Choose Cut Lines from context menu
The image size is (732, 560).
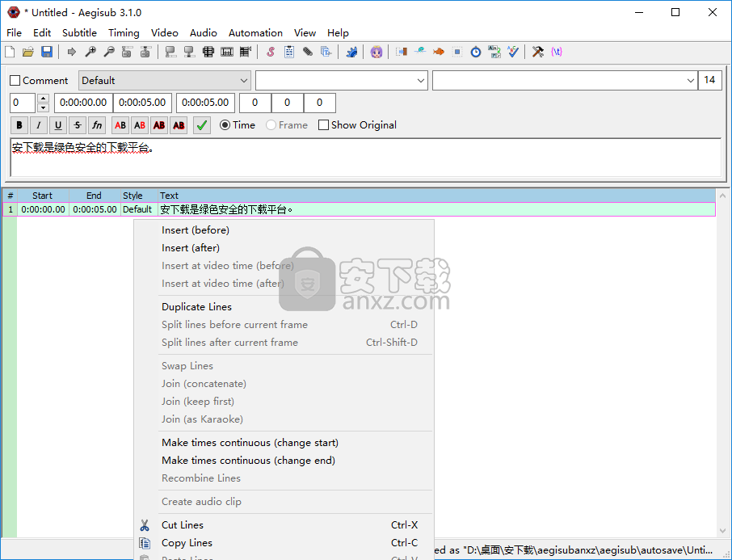tap(284, 525)
